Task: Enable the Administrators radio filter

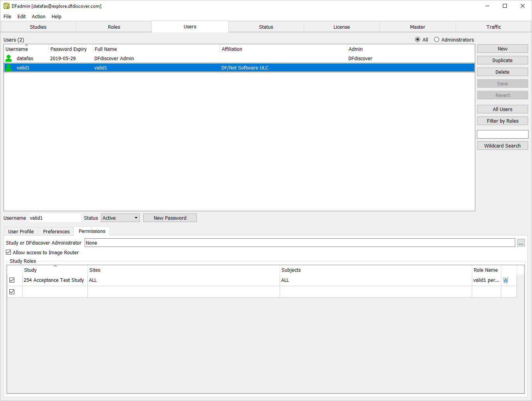Action: click(437, 40)
